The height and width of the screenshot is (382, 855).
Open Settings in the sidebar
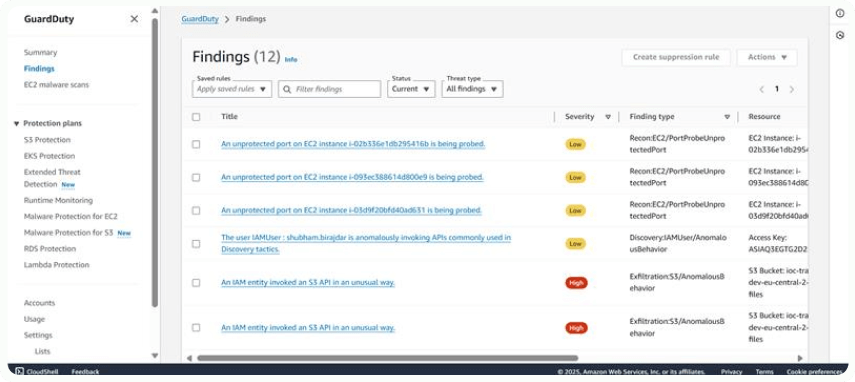tap(38, 335)
